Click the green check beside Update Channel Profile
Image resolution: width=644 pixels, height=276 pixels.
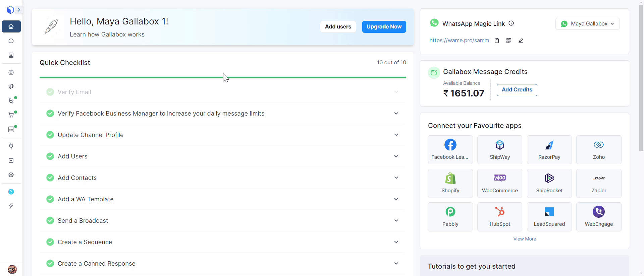tap(50, 135)
